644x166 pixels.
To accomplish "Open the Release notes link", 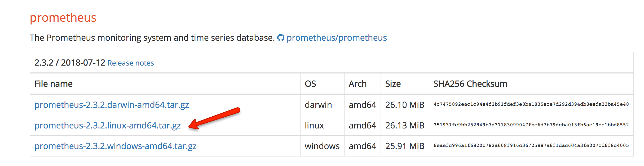I will (x=130, y=63).
